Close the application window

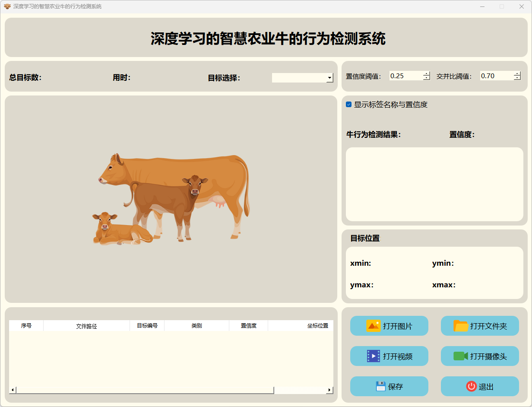tap(522, 6)
